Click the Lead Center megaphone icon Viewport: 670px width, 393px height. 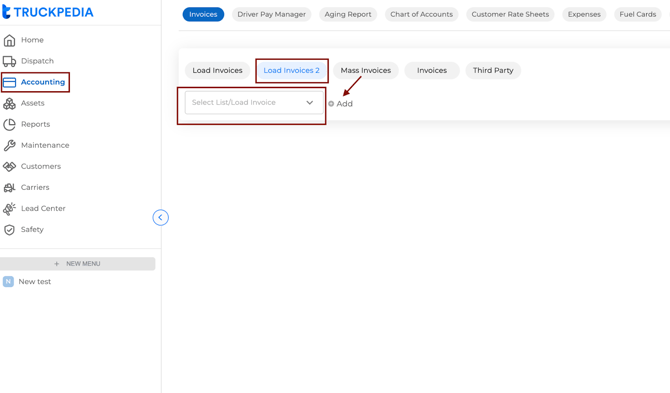tap(9, 208)
